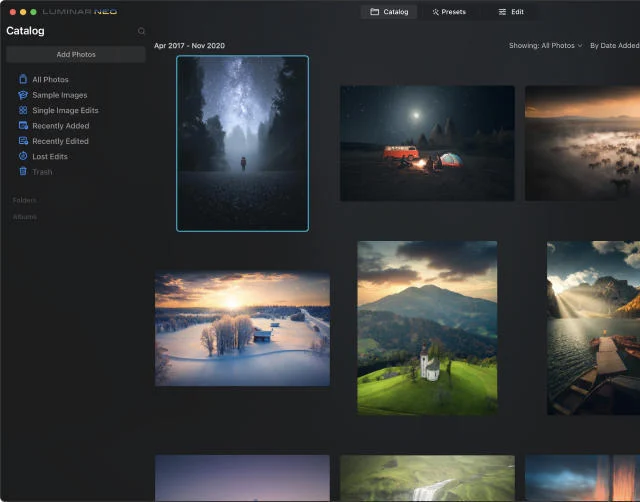Switch to the Presets tab
This screenshot has width=640, height=502.
pyautogui.click(x=449, y=12)
